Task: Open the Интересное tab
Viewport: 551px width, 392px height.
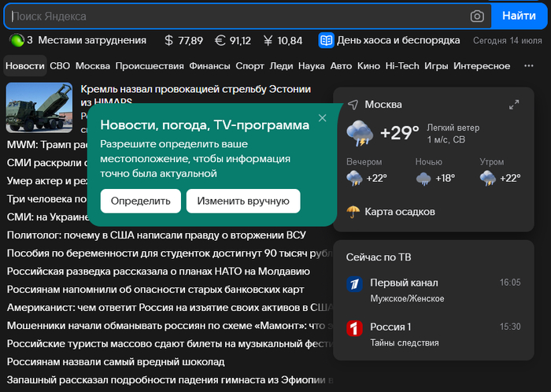Action: (x=482, y=65)
